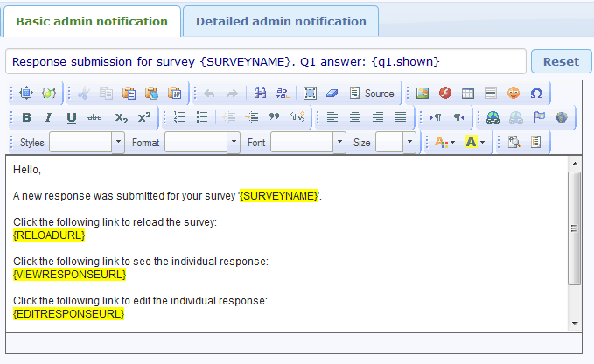Toggle italic formatting
The image size is (594, 364).
click(49, 117)
